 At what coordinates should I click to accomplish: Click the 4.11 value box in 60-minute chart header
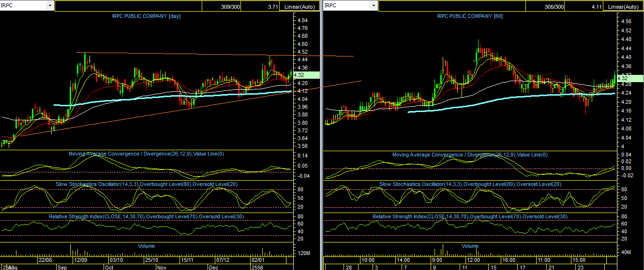coord(584,7)
